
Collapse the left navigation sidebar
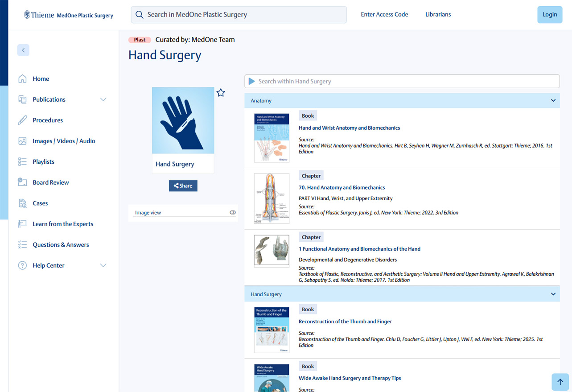point(23,50)
